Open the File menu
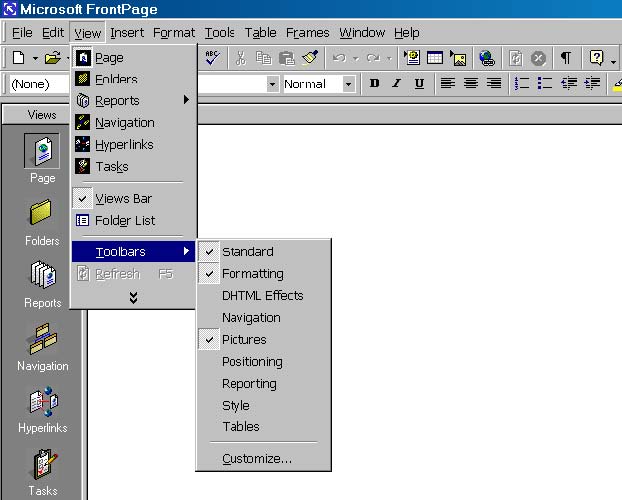This screenshot has width=622, height=500. point(22,33)
